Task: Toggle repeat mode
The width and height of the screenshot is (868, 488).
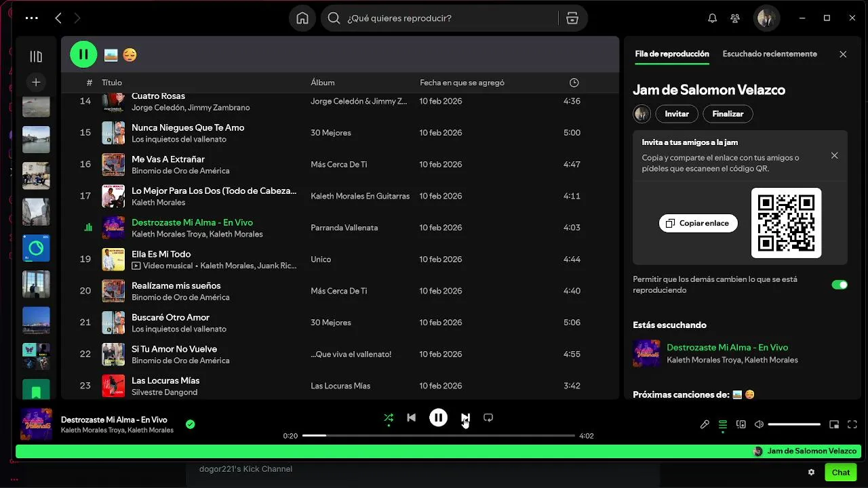Action: 488,418
